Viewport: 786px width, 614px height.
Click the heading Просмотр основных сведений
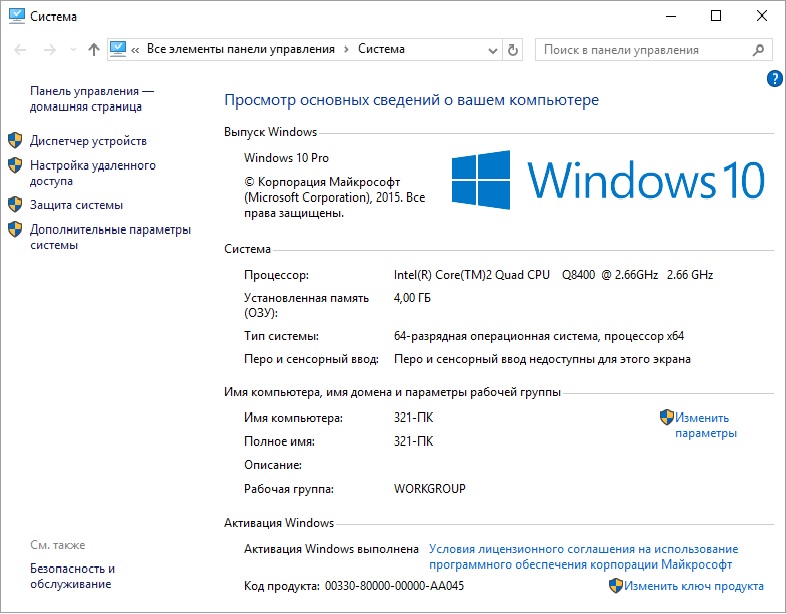(x=412, y=100)
